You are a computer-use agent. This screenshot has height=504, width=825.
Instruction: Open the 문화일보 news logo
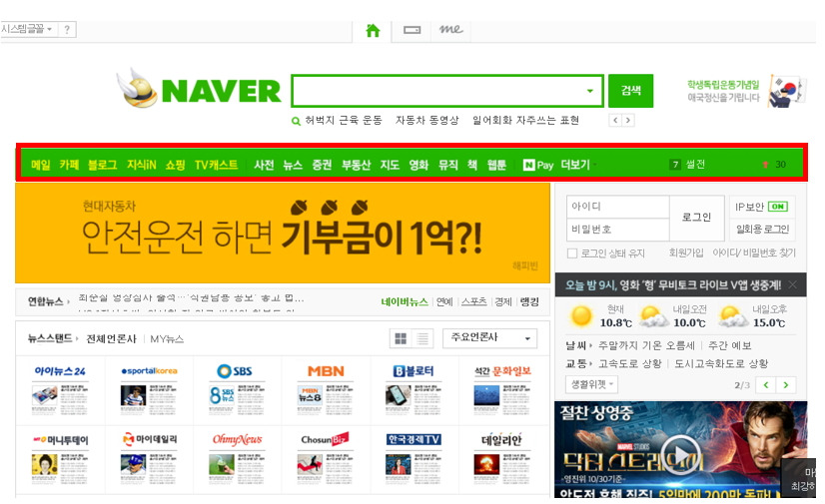[x=502, y=371]
